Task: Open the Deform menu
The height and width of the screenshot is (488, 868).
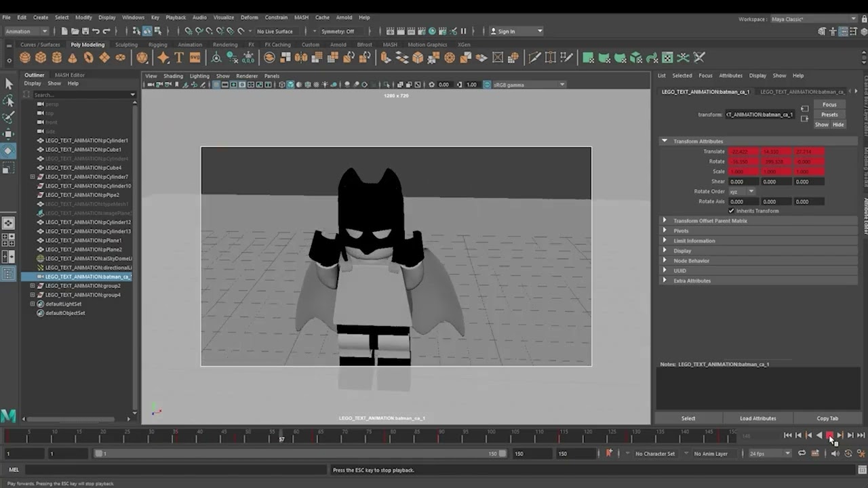Action: [x=250, y=18]
